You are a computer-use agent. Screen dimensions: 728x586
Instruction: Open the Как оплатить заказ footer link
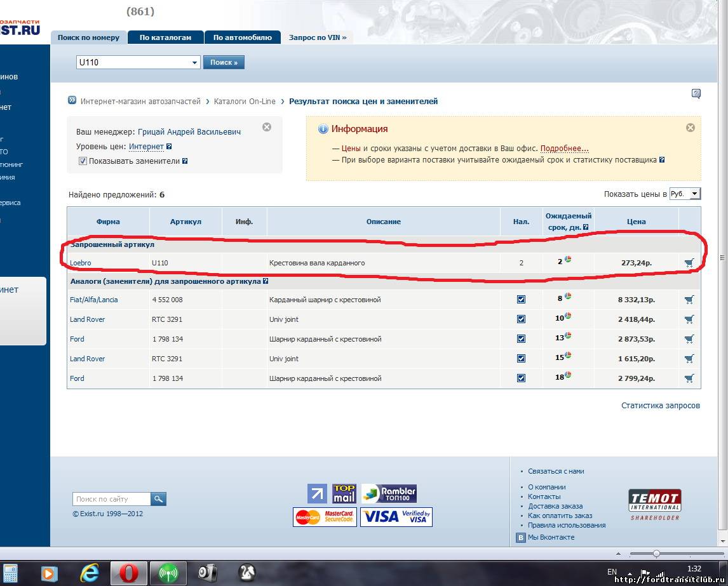pyautogui.click(x=560, y=516)
